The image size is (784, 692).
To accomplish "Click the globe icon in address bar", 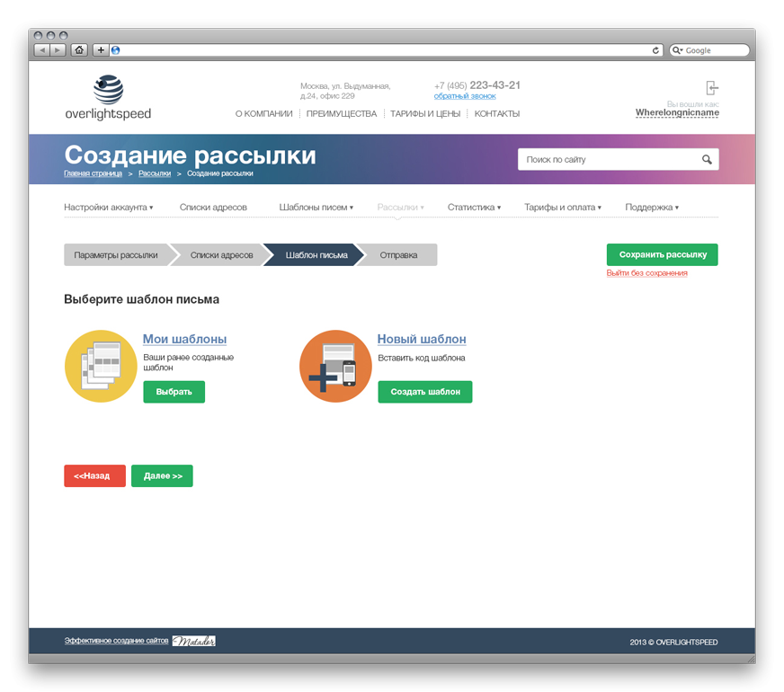I will tap(115, 50).
